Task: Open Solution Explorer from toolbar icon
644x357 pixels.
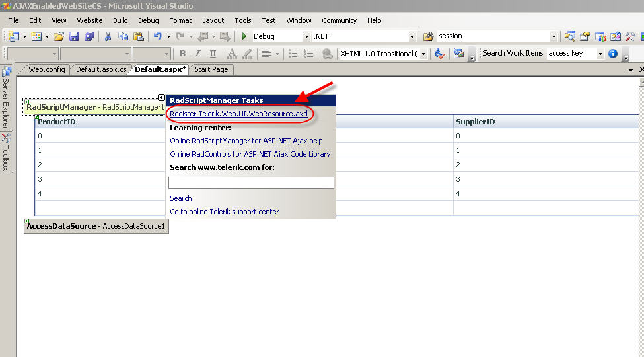Action: pos(569,36)
